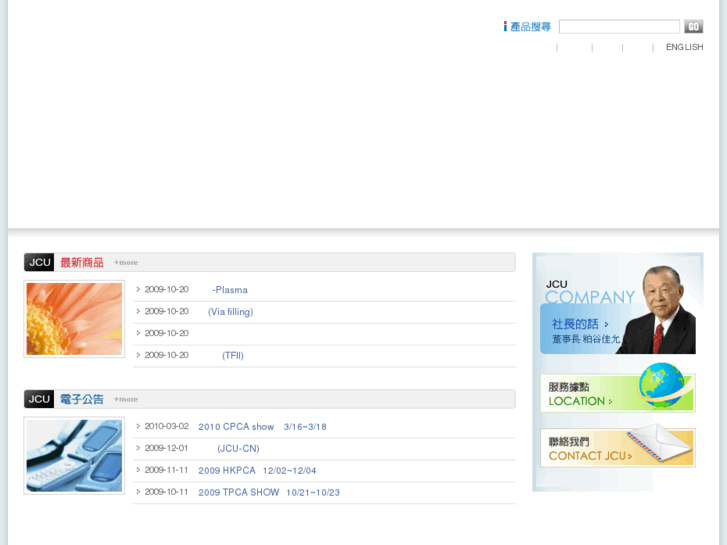This screenshot has width=727, height=545.
Task: Open the -Plasma product link
Action: 230,290
